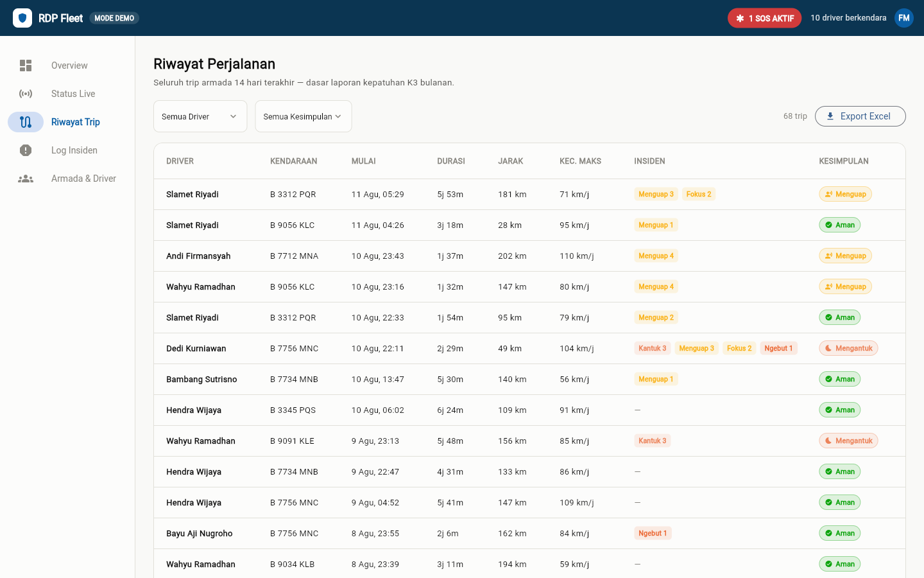Click the Mengantuk badge for Dedi Kurniawan

click(848, 348)
